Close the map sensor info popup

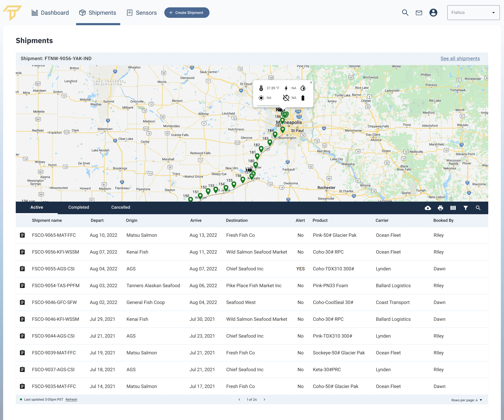311,82
